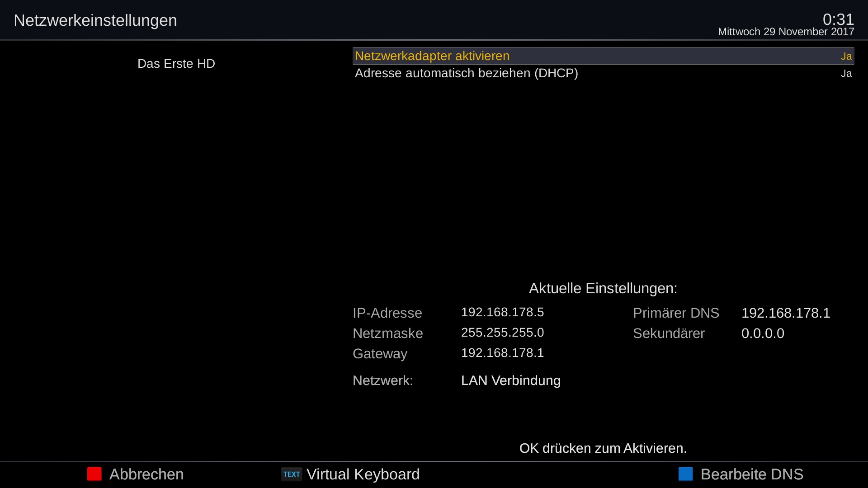Click the Das Erste HD channel label

click(x=176, y=64)
